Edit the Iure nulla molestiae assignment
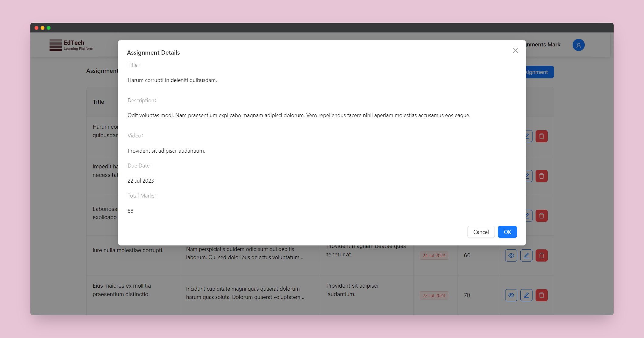 pos(526,255)
